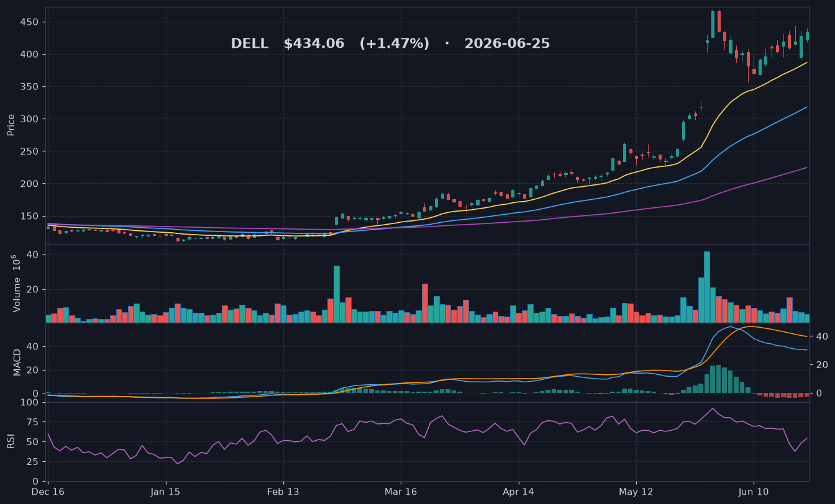Click the 50 tick on the RSI axis
Screen dimensions: 835x504
point(33,442)
